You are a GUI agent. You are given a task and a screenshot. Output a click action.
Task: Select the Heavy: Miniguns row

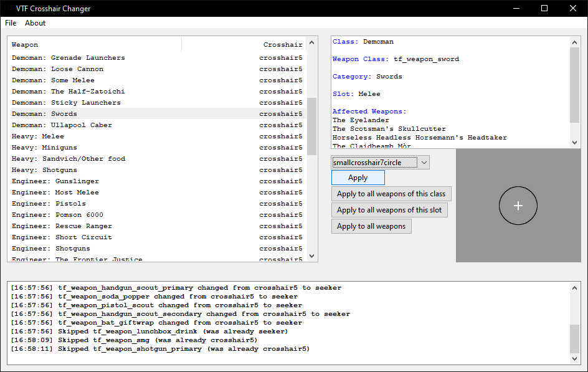[158, 148]
